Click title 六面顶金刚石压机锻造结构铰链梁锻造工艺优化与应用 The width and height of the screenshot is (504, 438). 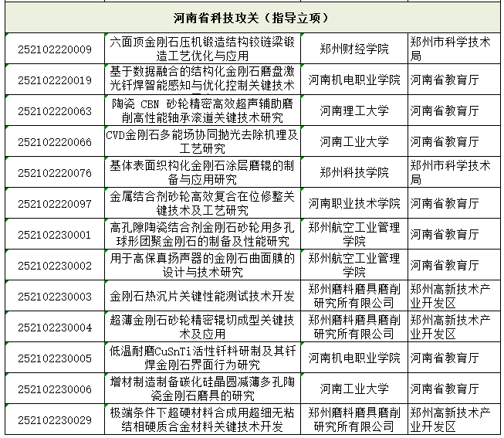[x=202, y=49]
